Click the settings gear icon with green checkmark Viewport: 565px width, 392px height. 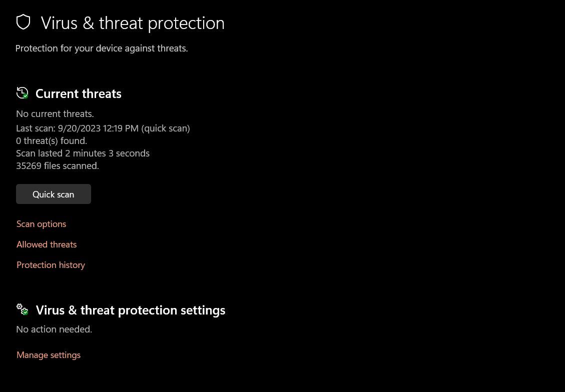[22, 309]
